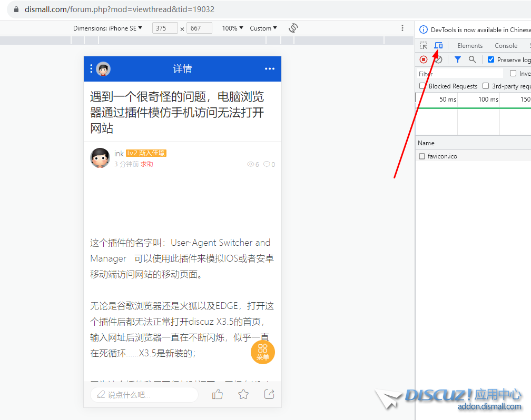Click the Lv.2 渐入佳境 level badge
This screenshot has height=420, width=531.
[x=146, y=153]
